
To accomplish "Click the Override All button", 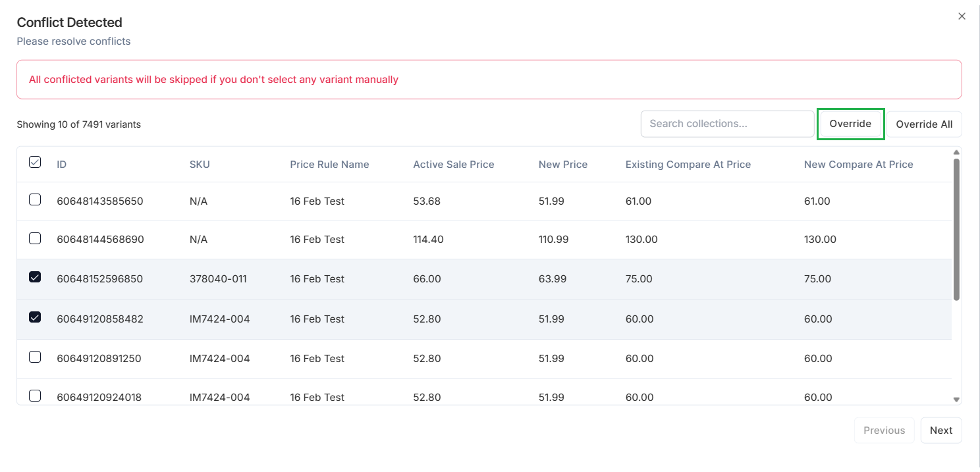I will click(x=924, y=124).
